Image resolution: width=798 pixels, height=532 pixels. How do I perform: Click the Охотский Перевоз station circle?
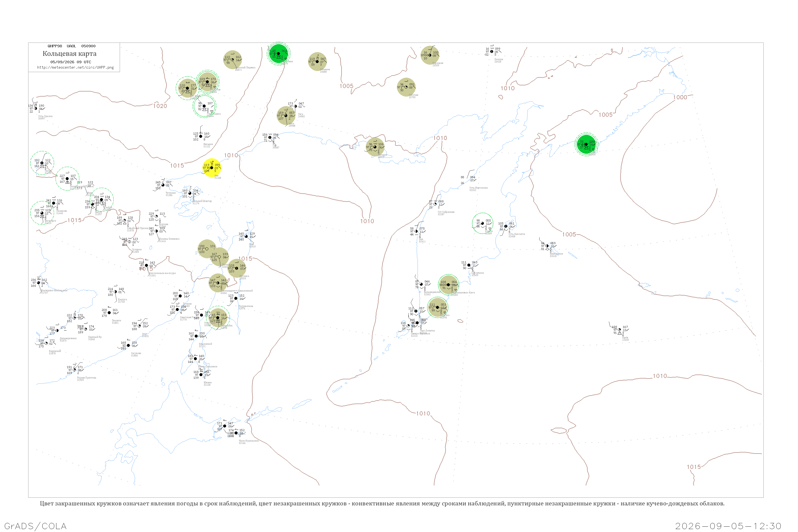(x=232, y=60)
